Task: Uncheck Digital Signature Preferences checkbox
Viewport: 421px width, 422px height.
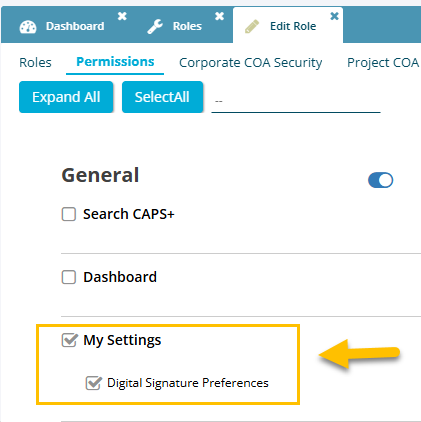Action: coord(93,383)
